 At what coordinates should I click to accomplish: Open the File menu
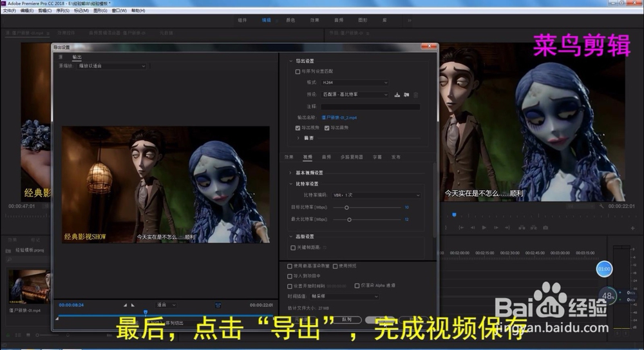9,11
